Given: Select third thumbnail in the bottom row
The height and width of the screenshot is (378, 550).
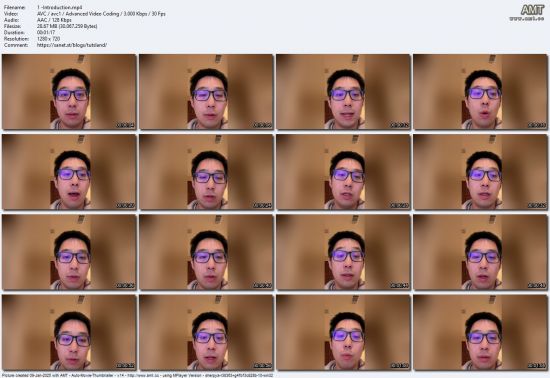Looking at the screenshot, I should click(343, 332).
